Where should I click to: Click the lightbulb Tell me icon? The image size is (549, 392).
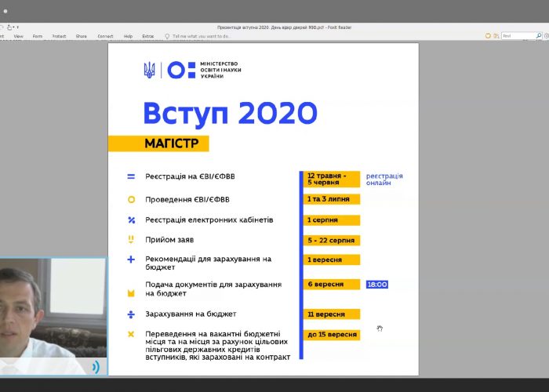[x=167, y=36]
